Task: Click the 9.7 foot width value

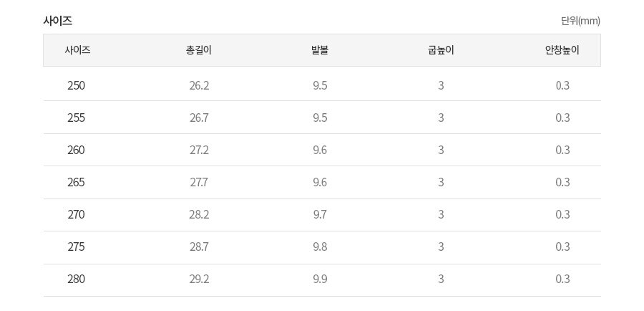Action: pos(320,215)
